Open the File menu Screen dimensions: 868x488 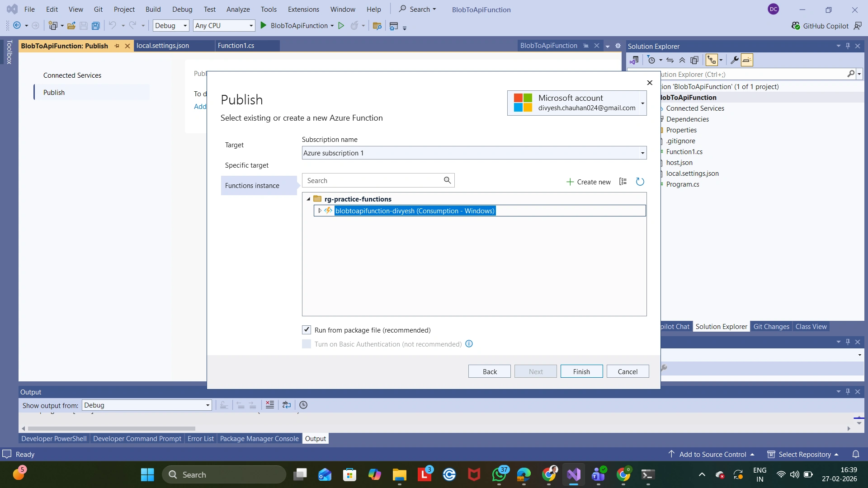pyautogui.click(x=29, y=9)
